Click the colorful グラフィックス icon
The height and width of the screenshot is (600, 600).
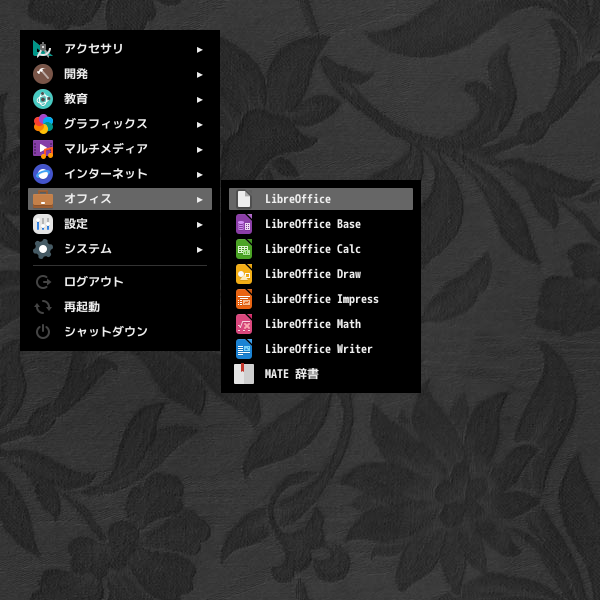pyautogui.click(x=43, y=124)
